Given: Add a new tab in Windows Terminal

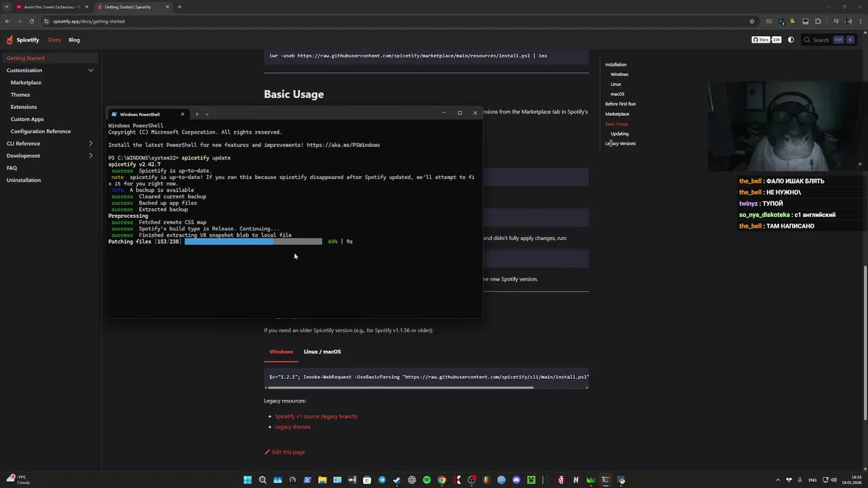Looking at the screenshot, I should 197,114.
